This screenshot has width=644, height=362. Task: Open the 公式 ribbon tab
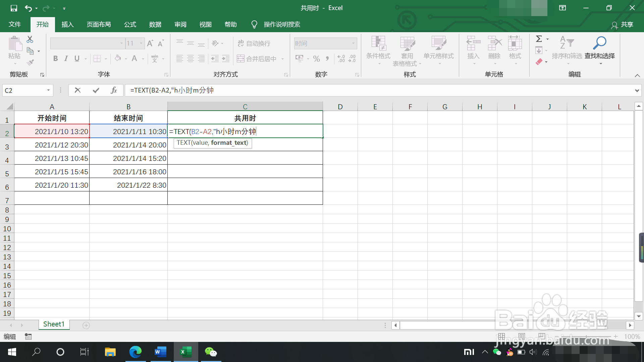tap(130, 24)
